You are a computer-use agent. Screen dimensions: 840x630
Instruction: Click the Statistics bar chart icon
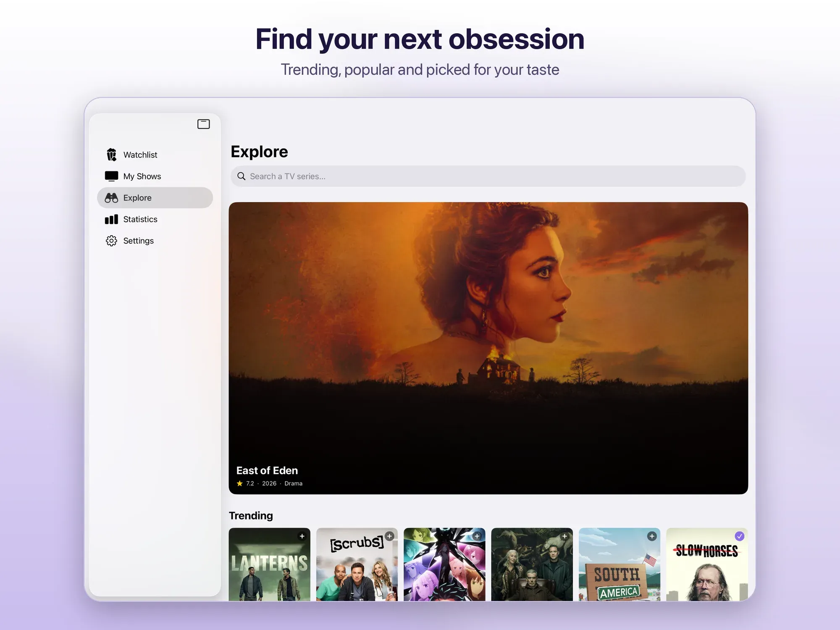[111, 219]
